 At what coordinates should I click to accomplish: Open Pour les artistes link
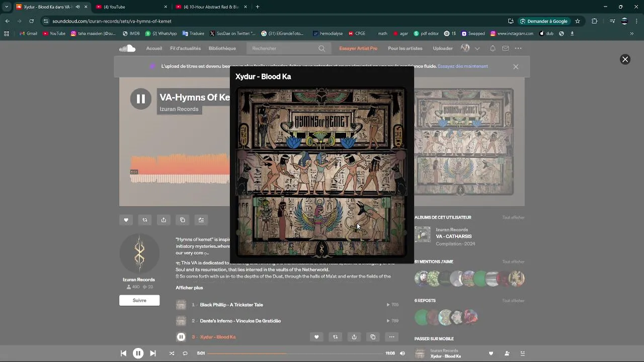405,48
